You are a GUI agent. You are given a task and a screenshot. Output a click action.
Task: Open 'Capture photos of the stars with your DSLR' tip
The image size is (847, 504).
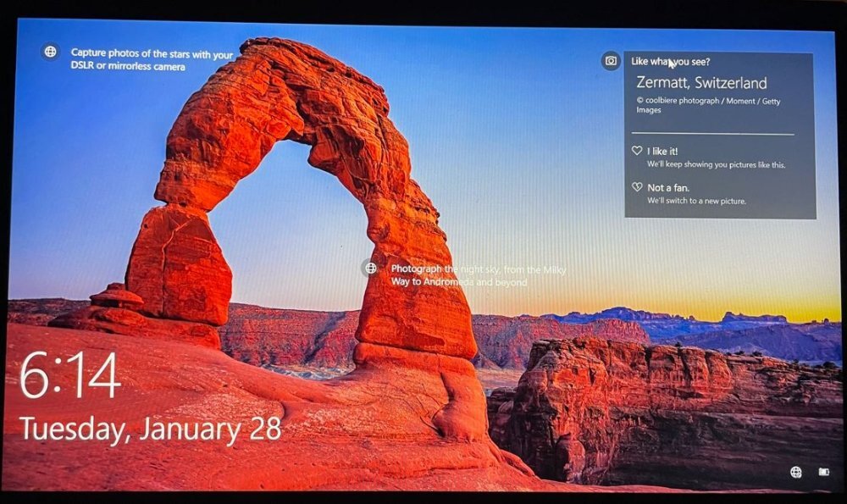[152, 60]
